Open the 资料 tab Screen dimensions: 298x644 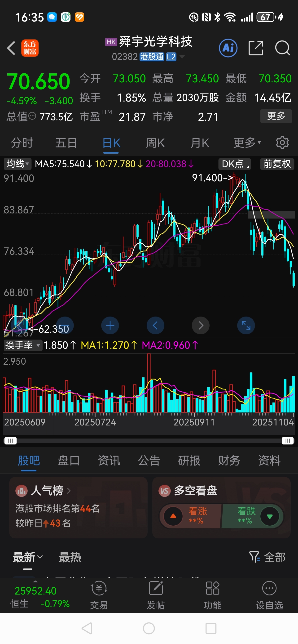269,461
